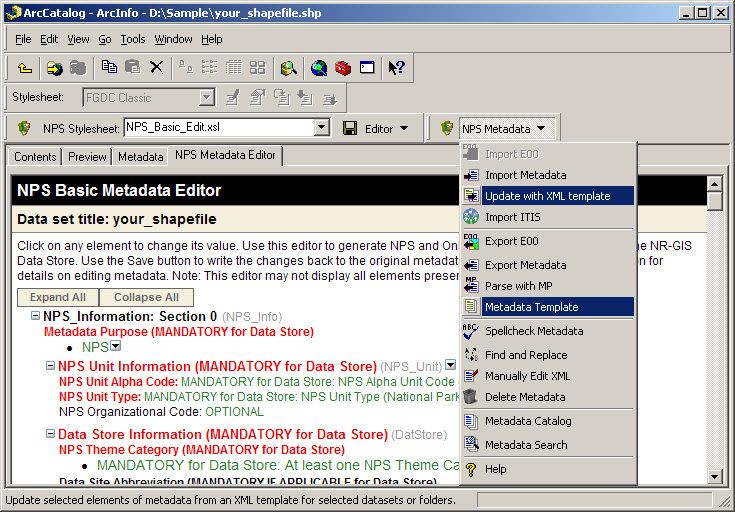This screenshot has height=512, width=735.
Task: Switch to List view icon
Action: tap(210, 68)
